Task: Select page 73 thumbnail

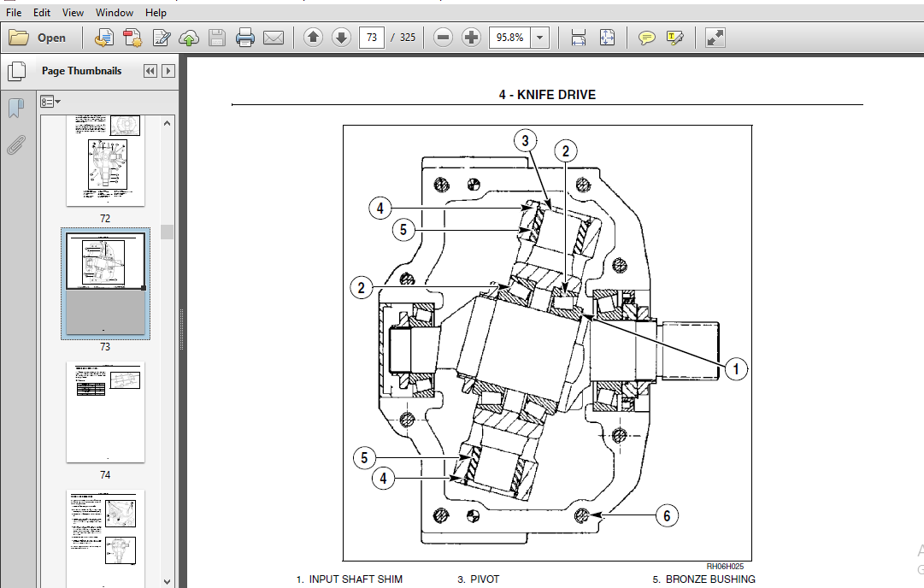Action: (x=105, y=284)
